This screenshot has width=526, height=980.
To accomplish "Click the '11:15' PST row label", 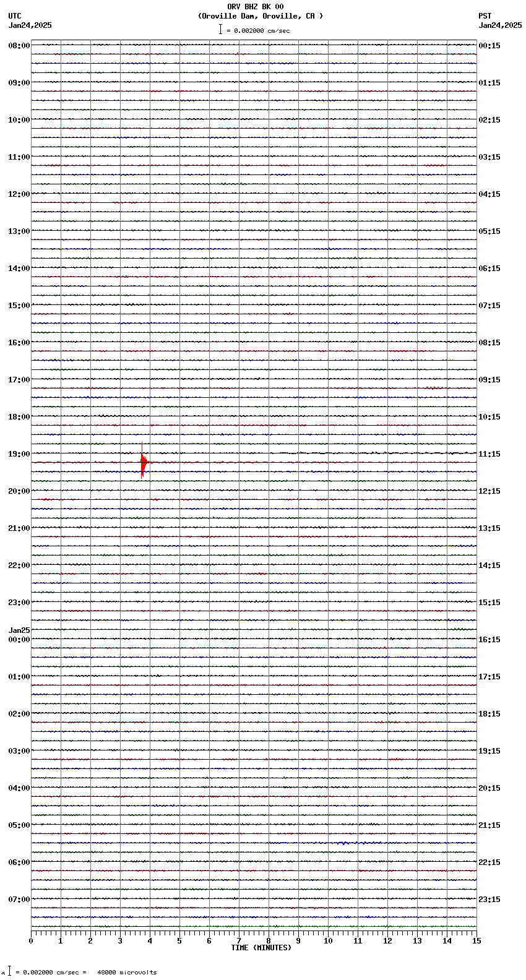I will tap(489, 454).
